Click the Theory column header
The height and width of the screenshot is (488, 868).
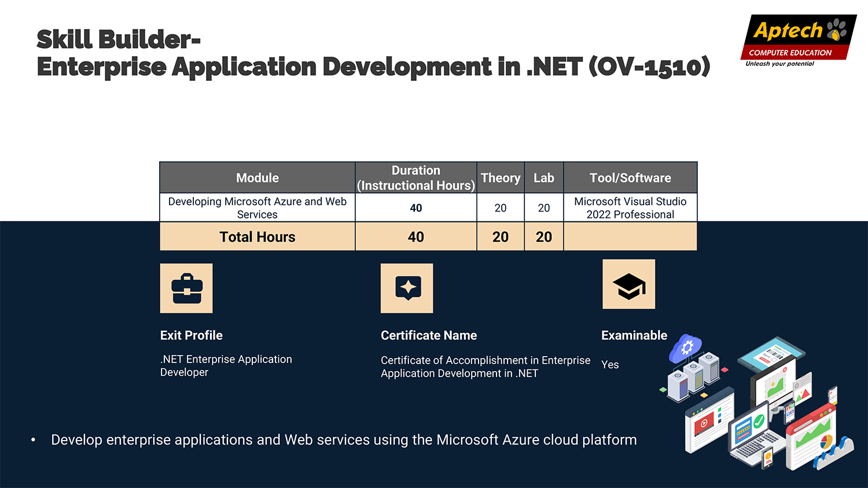pyautogui.click(x=501, y=178)
